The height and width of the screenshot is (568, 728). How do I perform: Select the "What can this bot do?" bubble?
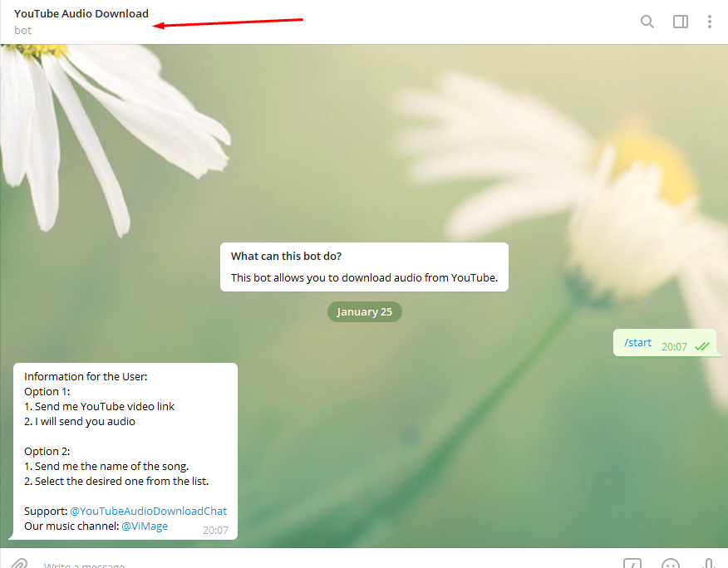pyautogui.click(x=286, y=256)
